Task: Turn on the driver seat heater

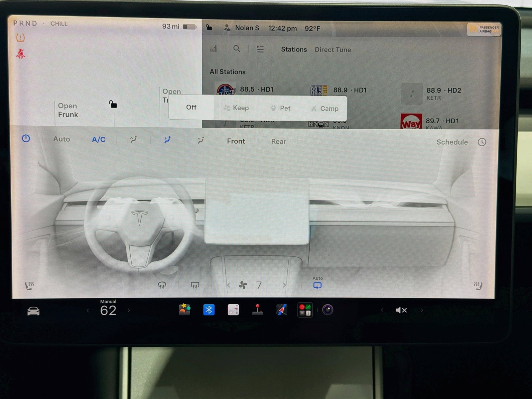Action: [x=30, y=286]
